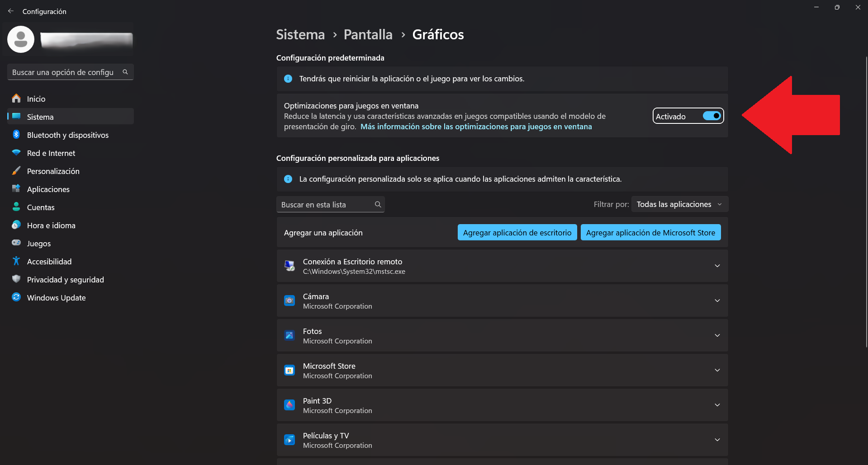
Task: Expand Conexión a Escritorio remoto options
Action: [717, 266]
